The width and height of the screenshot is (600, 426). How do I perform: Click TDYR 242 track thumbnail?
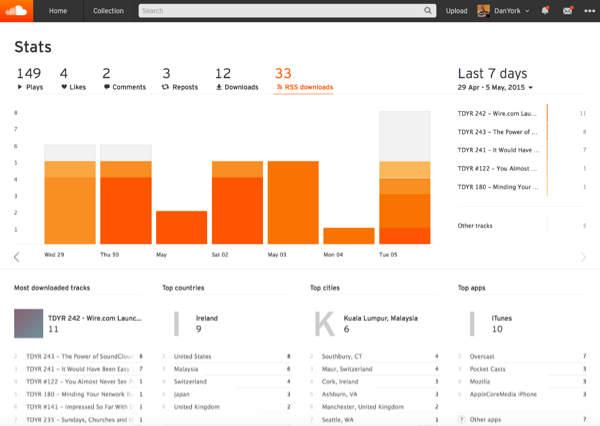28,322
